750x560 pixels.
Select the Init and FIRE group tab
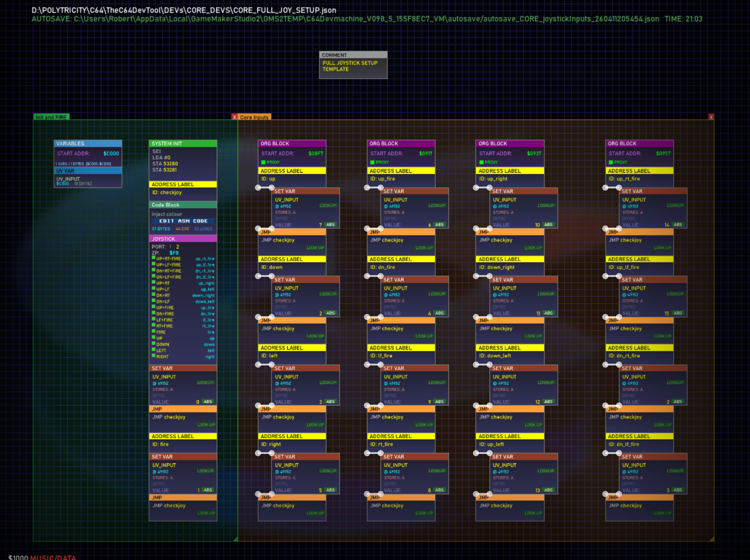click(51, 117)
